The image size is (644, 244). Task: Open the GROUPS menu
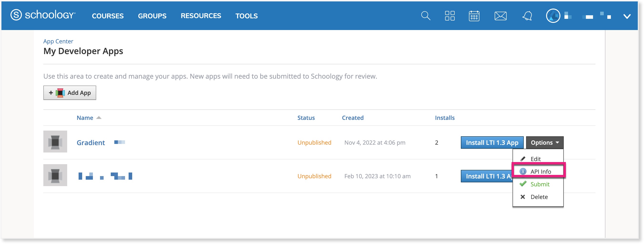point(152,16)
